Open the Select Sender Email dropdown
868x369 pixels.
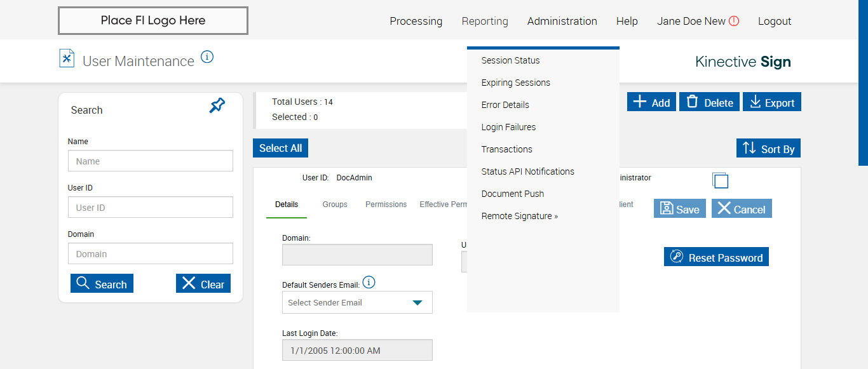pyautogui.click(x=357, y=302)
